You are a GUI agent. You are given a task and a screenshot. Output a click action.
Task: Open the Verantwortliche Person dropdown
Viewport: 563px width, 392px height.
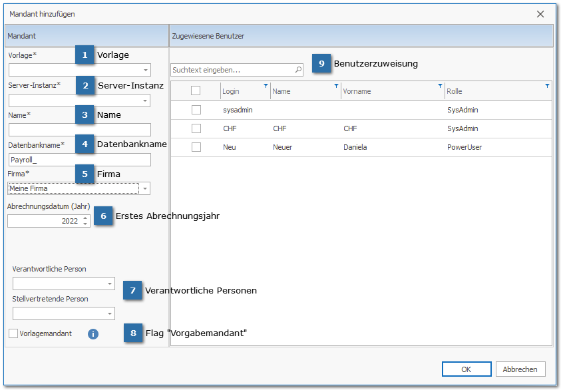point(110,284)
